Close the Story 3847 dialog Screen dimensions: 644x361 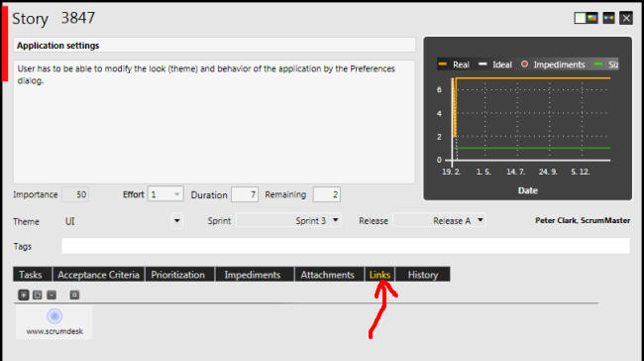[626, 18]
